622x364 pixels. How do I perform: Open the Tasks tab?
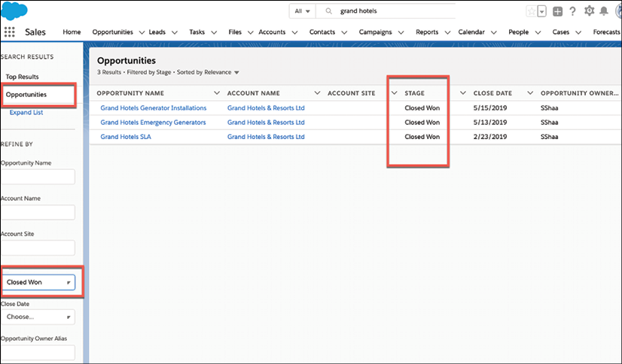[x=197, y=32]
